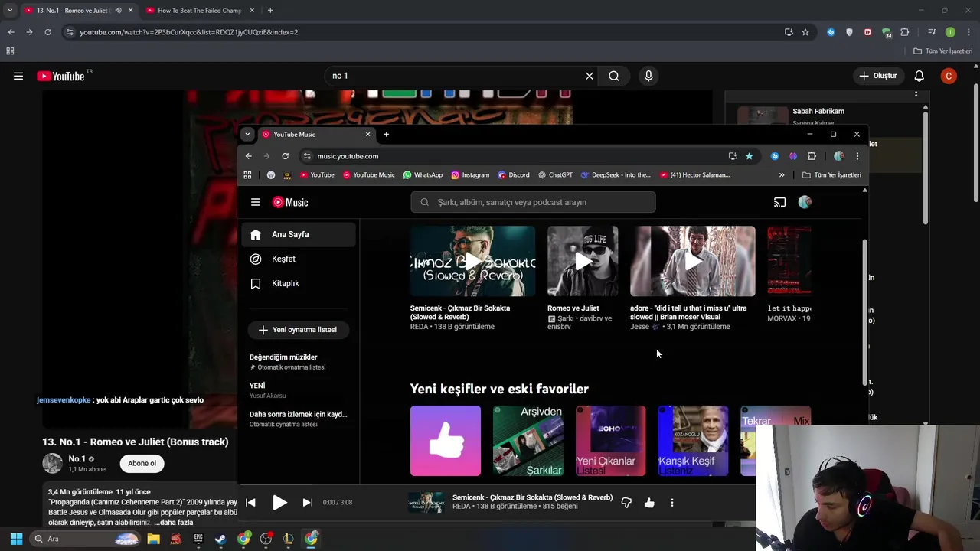Skip to the next track
This screenshot has width=980, height=551.
(307, 503)
